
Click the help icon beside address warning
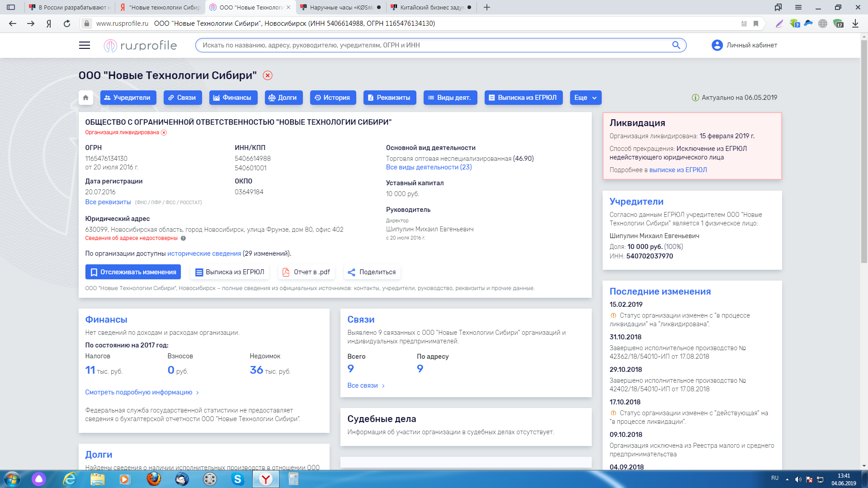[x=183, y=238]
